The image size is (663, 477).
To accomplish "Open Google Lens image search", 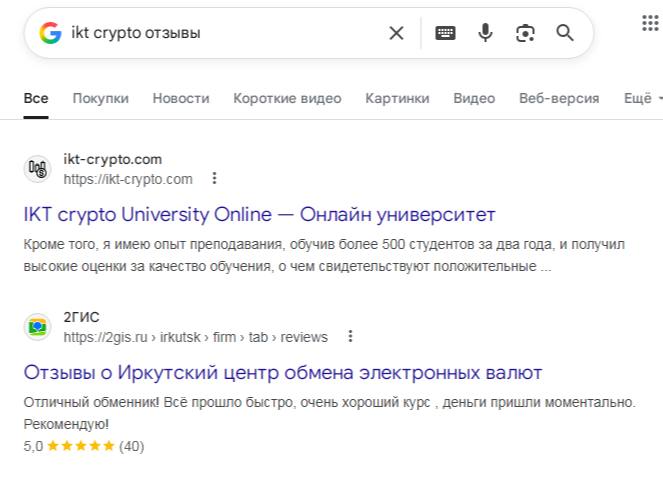I will (525, 33).
